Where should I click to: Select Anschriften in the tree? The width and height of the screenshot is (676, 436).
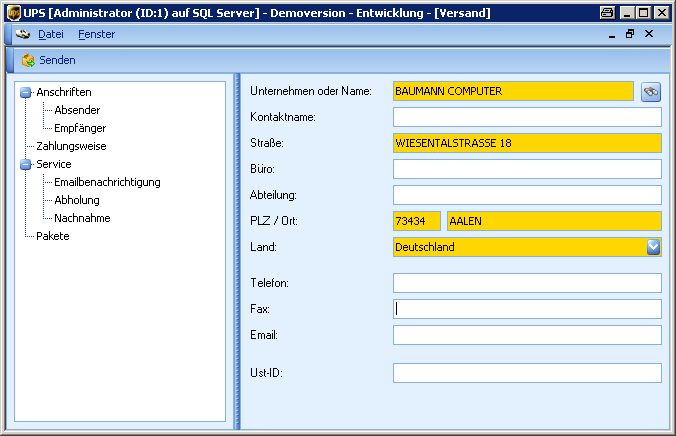tap(64, 92)
